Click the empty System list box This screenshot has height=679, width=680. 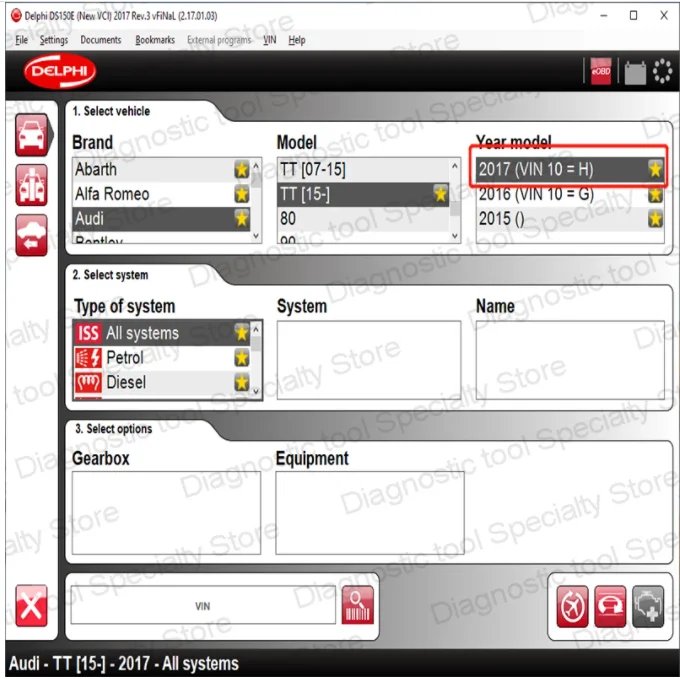coord(369,360)
